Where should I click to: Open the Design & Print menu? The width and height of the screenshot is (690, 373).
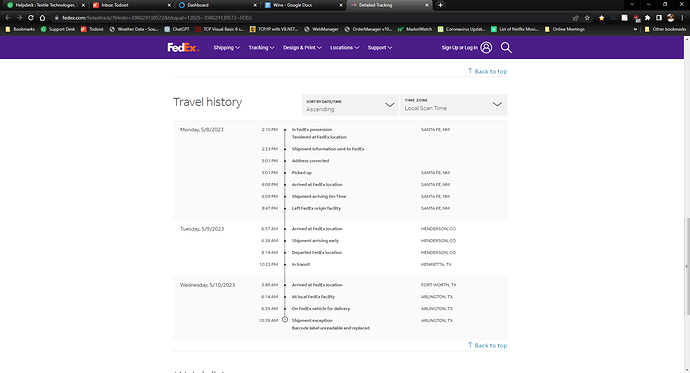point(302,48)
